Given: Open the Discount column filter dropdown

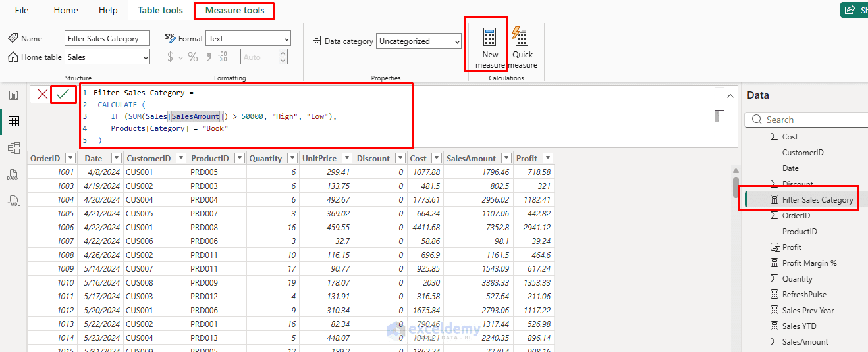Looking at the screenshot, I should coord(400,158).
